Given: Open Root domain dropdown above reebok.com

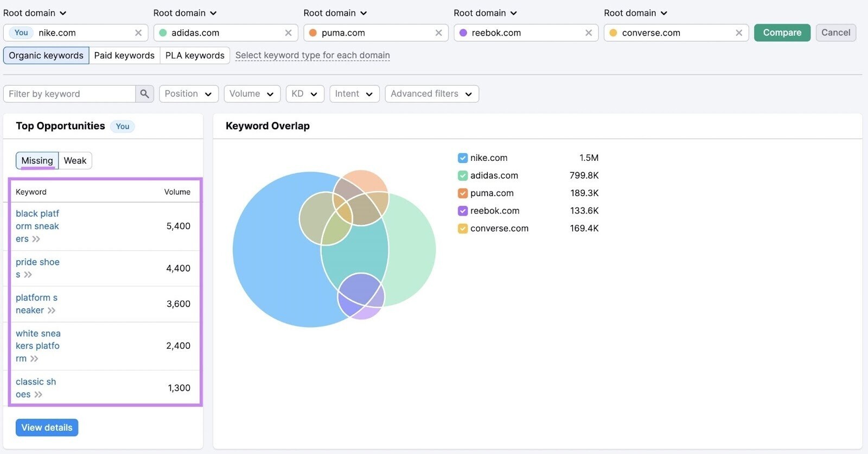Looking at the screenshot, I should point(486,13).
